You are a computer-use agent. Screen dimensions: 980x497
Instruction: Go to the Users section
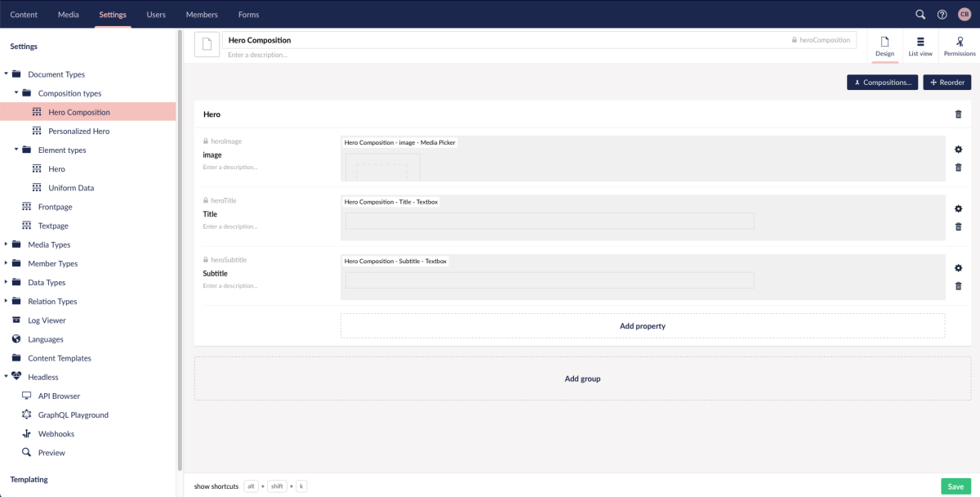pos(156,15)
